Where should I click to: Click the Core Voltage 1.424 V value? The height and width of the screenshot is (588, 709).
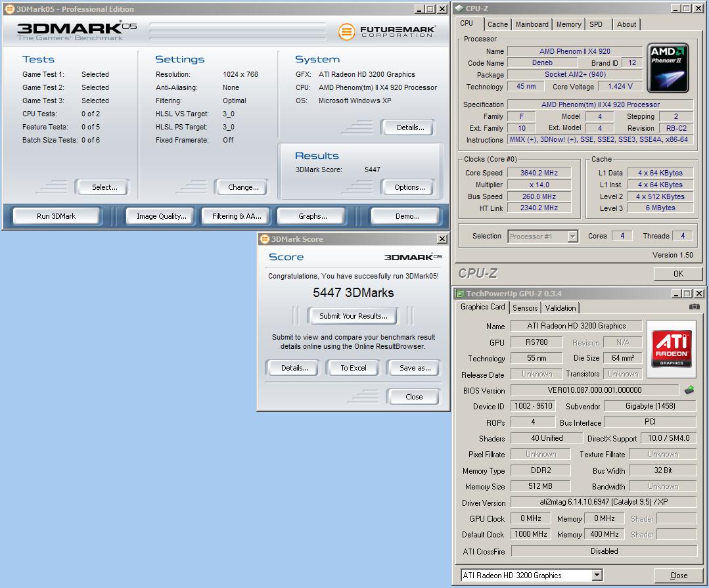620,86
